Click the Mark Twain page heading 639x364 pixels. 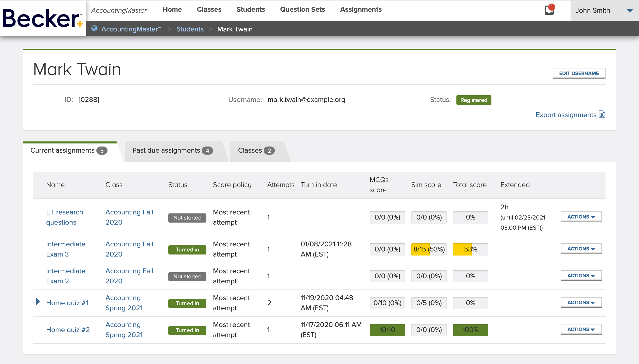coord(77,69)
